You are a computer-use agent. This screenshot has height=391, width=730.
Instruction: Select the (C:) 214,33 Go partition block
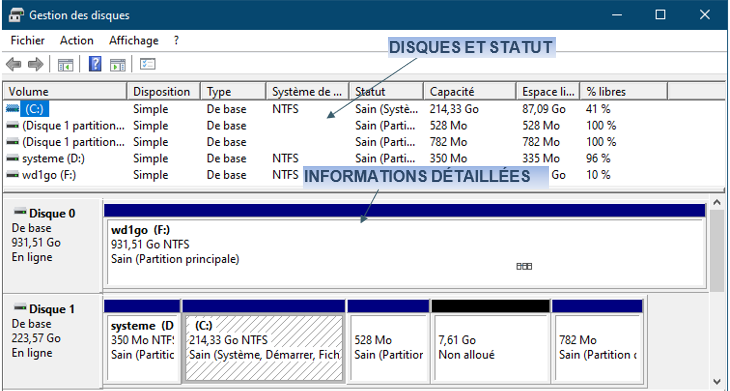264,341
